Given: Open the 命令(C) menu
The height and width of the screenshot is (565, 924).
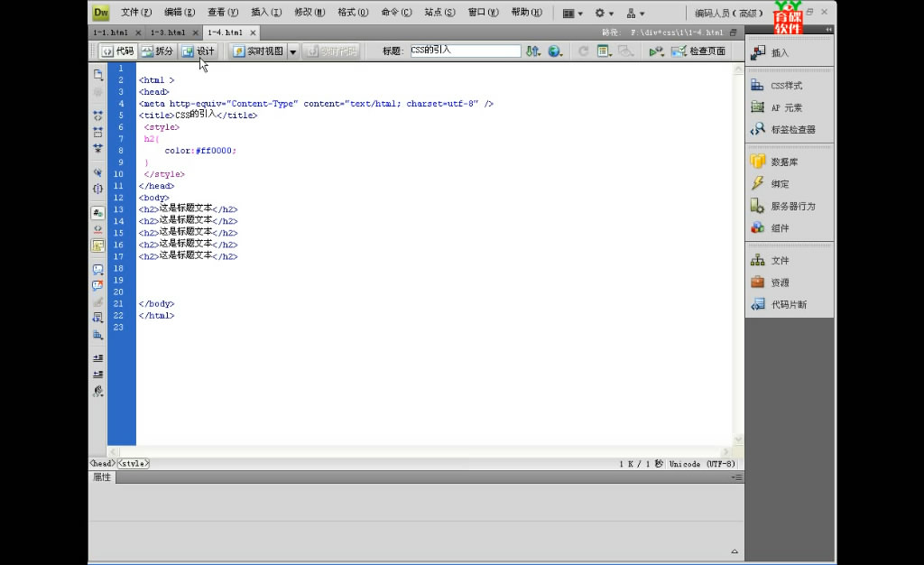Looking at the screenshot, I should coord(397,13).
